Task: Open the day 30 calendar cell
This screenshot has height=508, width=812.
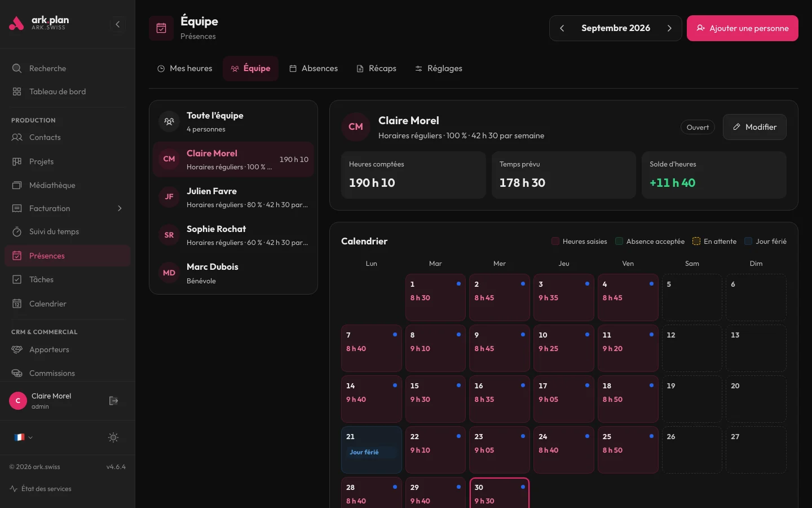Action: (x=500, y=493)
